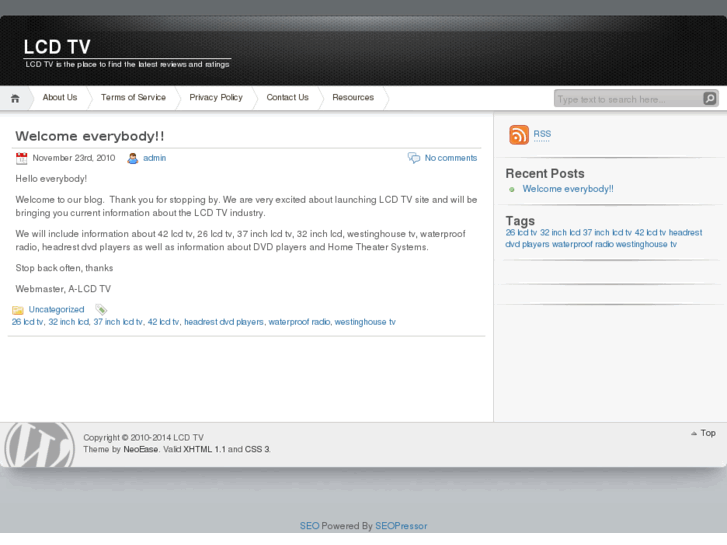Click '26 lcd tv' in sidebar Tags

click(521, 232)
